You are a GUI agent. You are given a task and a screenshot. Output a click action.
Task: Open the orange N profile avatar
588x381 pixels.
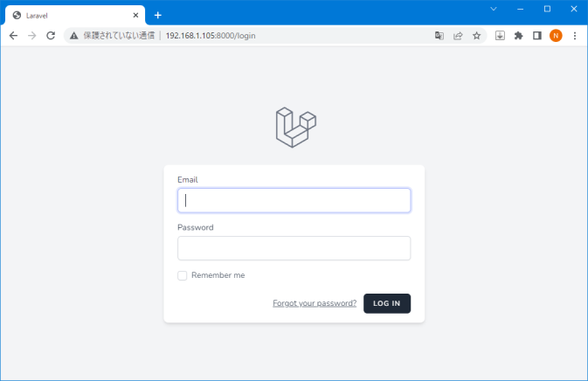(x=556, y=36)
